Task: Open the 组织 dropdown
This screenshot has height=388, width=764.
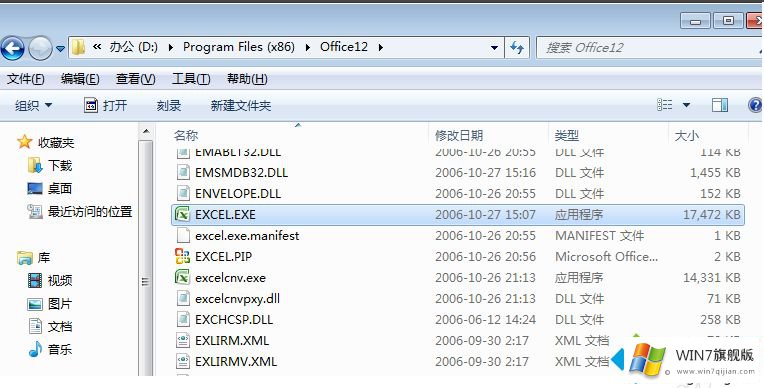Action: tap(33, 105)
